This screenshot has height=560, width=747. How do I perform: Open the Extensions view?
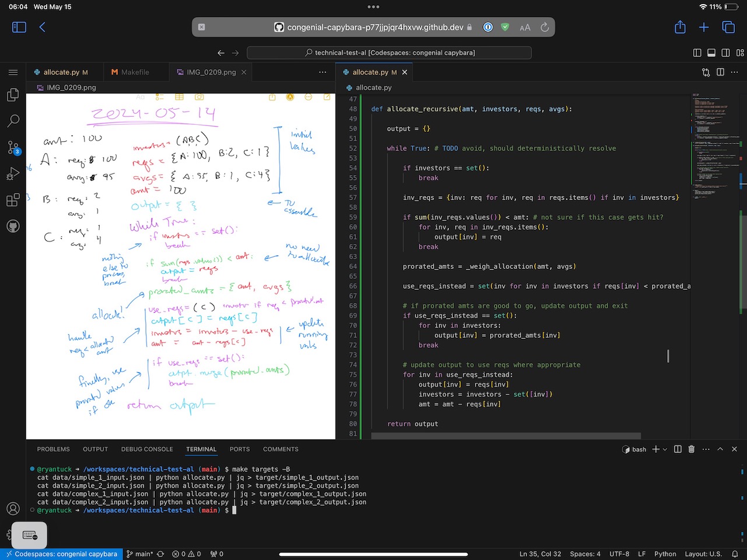click(x=13, y=200)
